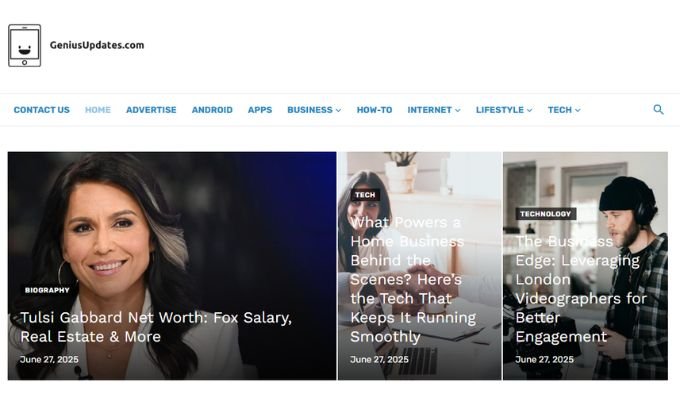Open the Contact Us menu item
This screenshot has width=680, height=409.
pyautogui.click(x=42, y=110)
